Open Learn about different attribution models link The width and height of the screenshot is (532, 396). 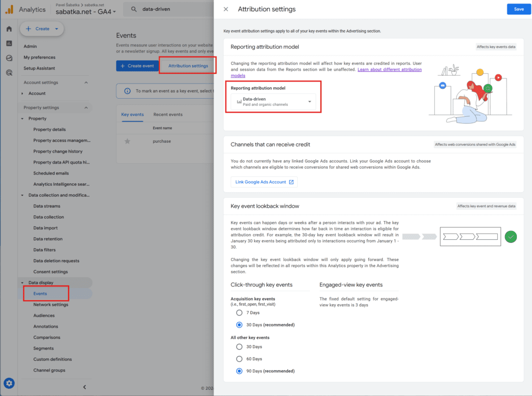[x=389, y=70]
